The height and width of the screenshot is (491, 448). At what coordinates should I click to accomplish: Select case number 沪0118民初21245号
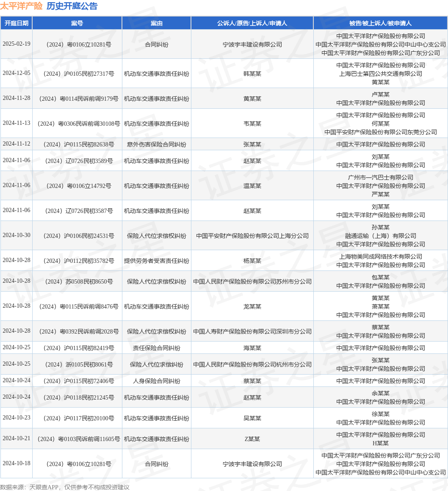[89, 398]
